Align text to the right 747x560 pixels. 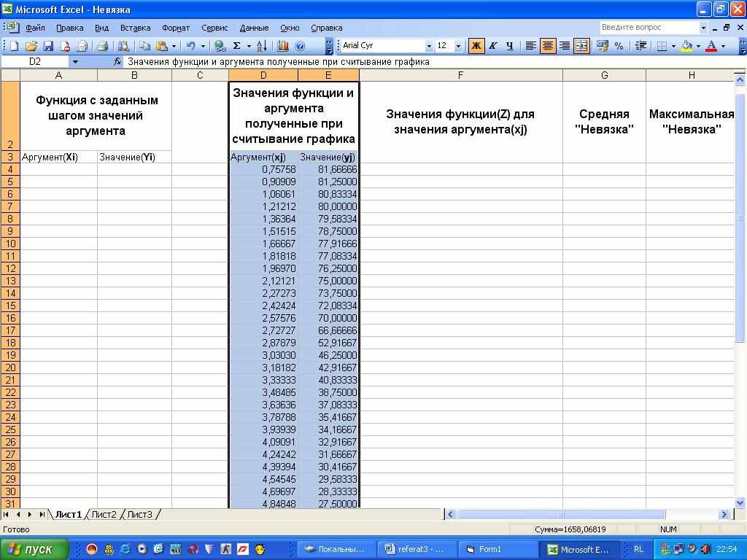coord(565,46)
